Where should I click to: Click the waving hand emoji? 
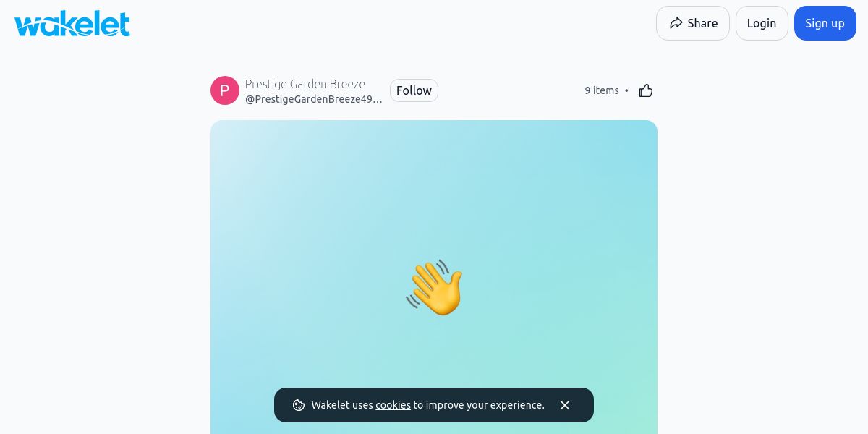[434, 288]
